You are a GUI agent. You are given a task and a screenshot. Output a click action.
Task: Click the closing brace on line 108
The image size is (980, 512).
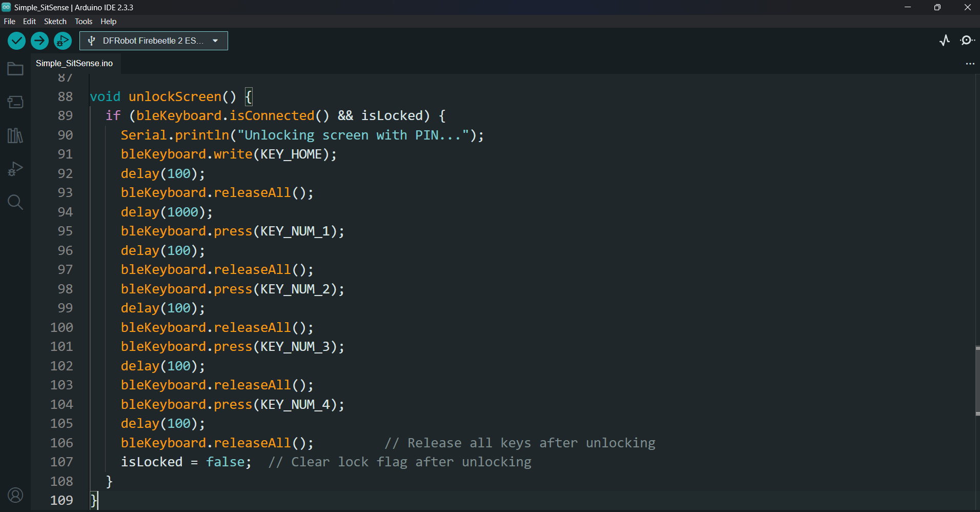pyautogui.click(x=109, y=481)
